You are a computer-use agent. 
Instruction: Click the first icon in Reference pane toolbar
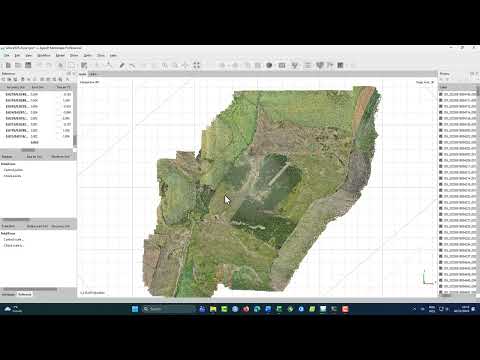pyautogui.click(x=4, y=79)
